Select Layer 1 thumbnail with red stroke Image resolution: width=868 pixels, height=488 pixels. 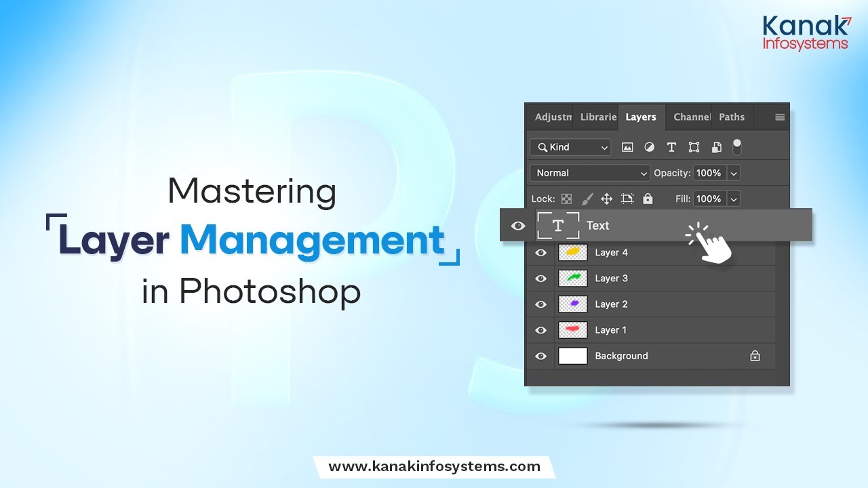click(x=573, y=330)
